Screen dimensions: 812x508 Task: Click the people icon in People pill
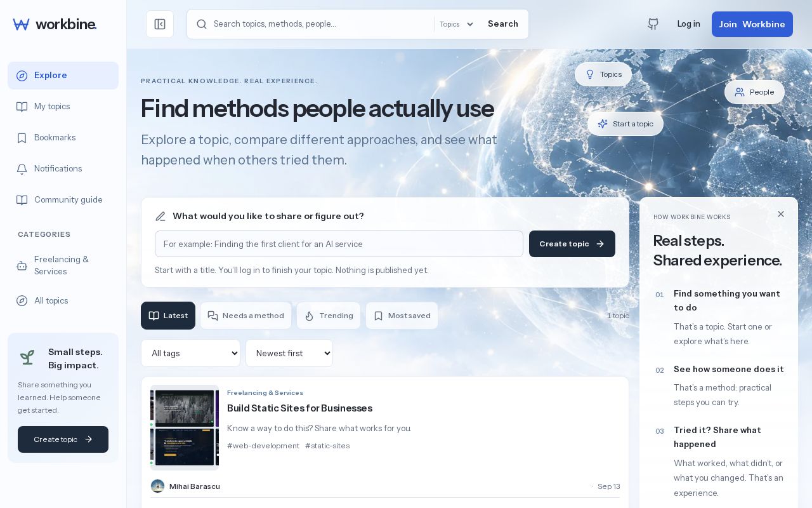740,92
